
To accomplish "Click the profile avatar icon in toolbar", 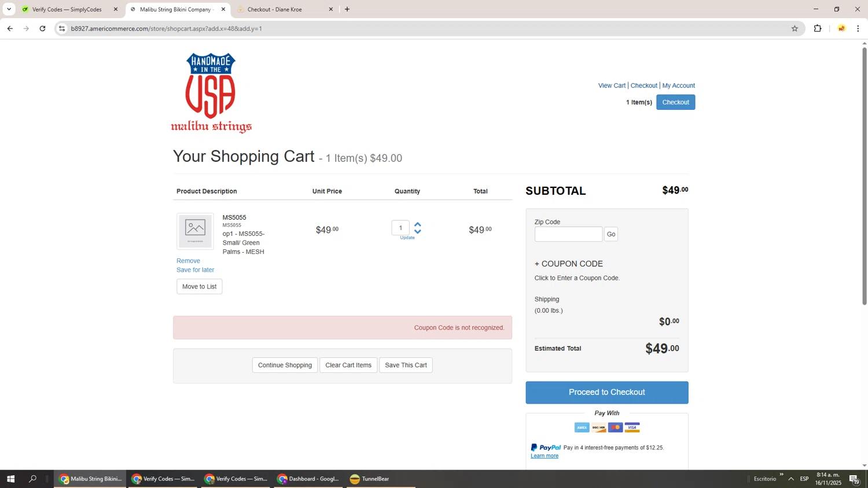I will [841, 28].
